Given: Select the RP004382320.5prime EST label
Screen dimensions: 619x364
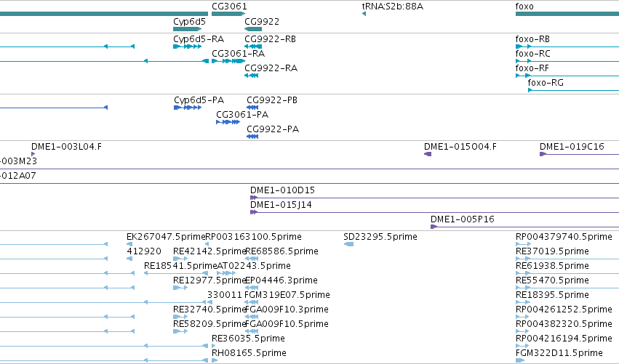Looking at the screenshot, I should 564,324.
